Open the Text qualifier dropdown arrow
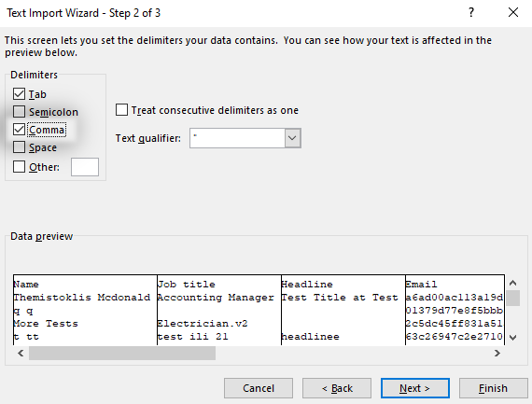The width and height of the screenshot is (532, 404). (x=292, y=138)
